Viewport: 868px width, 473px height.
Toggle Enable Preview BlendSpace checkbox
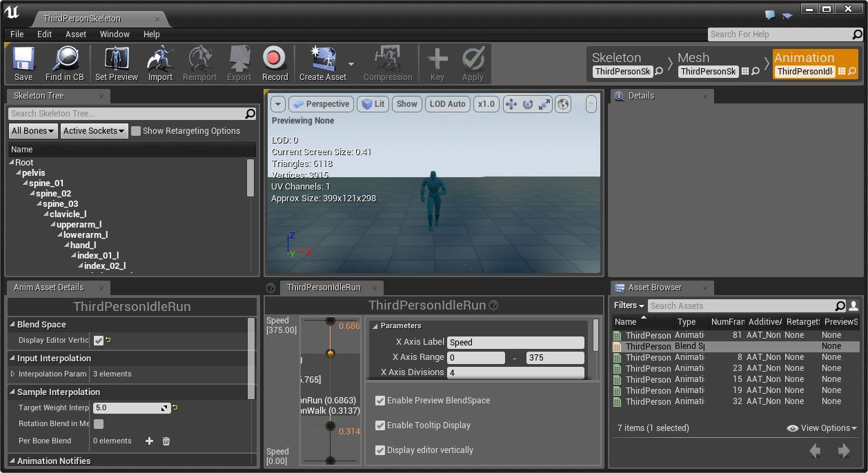point(379,401)
